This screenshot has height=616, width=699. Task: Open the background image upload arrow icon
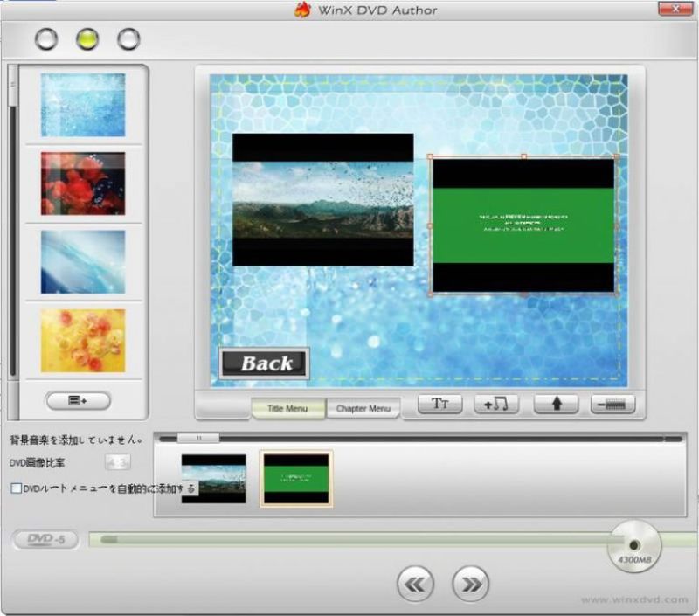tap(556, 405)
